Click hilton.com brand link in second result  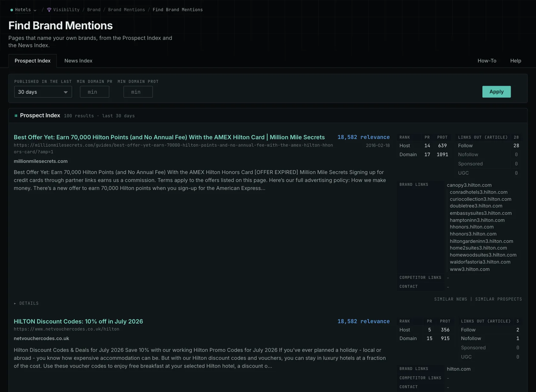[458, 369]
